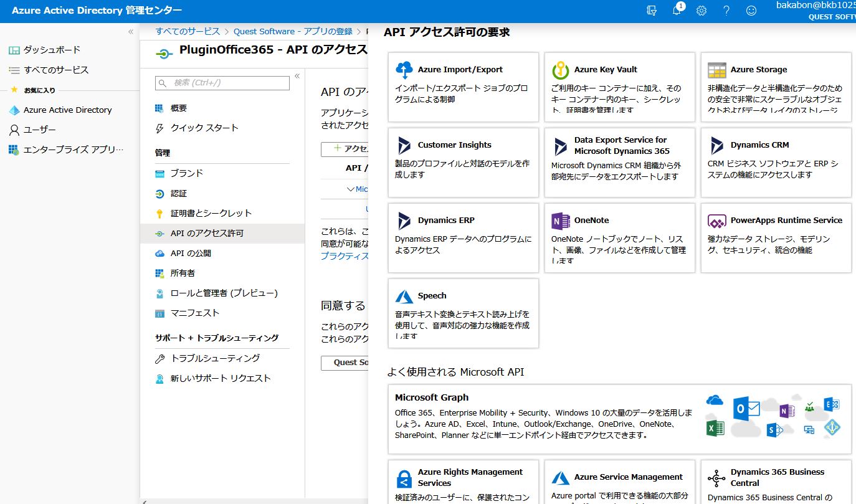
Task: Select Data Export Service for Microsoft Dynamics 365
Action: [622, 146]
